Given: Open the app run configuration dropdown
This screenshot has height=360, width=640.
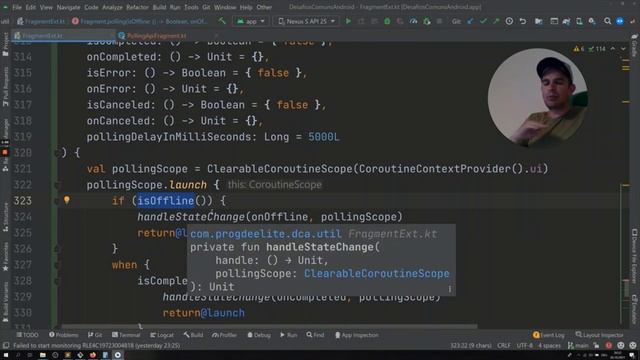Looking at the screenshot, I should pos(251,21).
